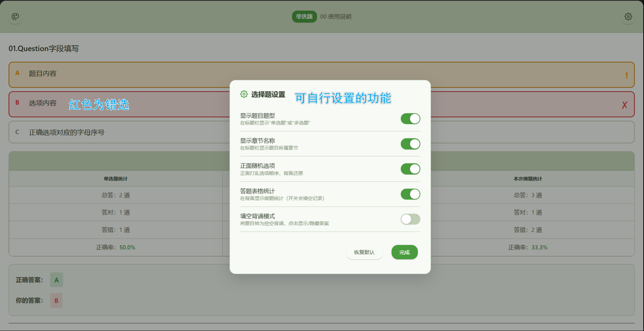Click 答对: 1 道 under 单选题统计

116,212
